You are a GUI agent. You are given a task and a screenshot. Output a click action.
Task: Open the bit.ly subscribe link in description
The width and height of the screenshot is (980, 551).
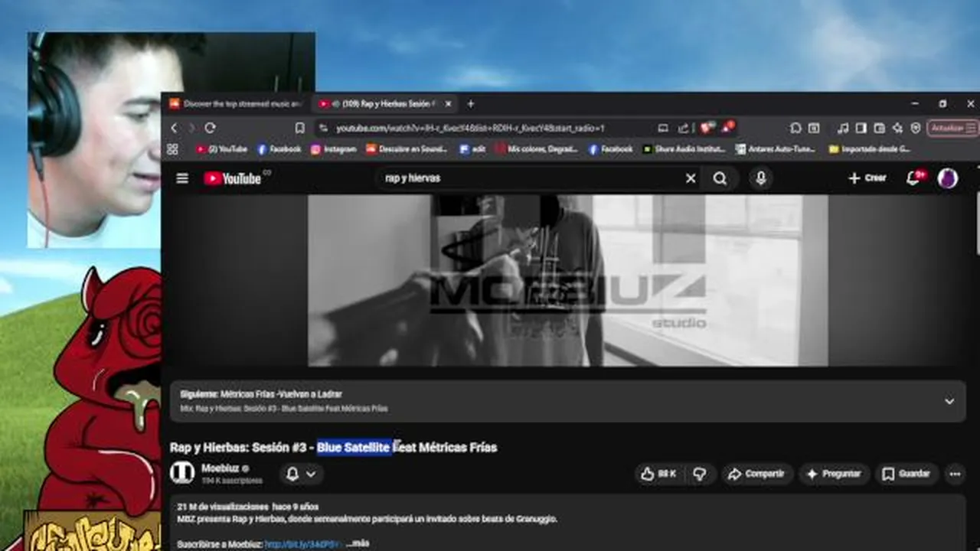pos(302,544)
